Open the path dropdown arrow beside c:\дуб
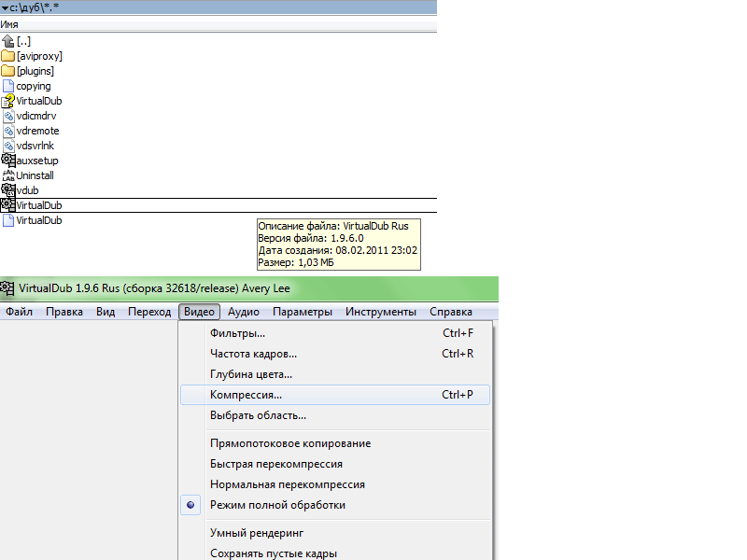Image resolution: width=747 pixels, height=560 pixels. click(x=4, y=7)
